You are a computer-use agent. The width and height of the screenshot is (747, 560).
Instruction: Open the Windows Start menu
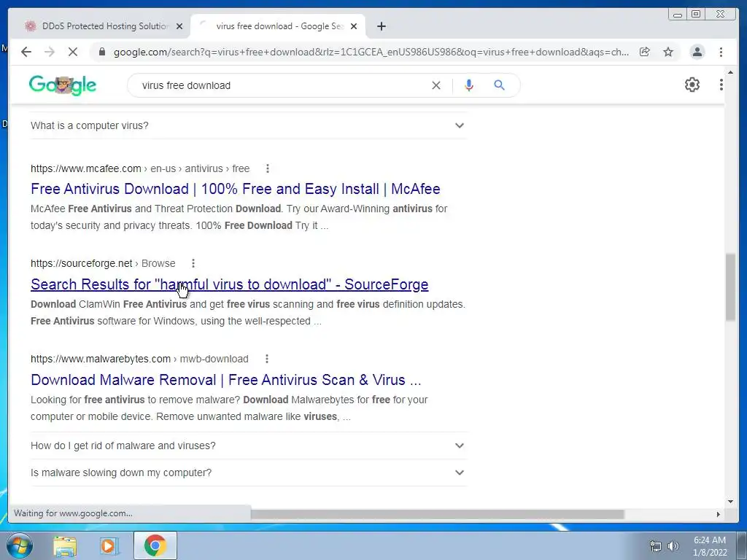tap(20, 545)
